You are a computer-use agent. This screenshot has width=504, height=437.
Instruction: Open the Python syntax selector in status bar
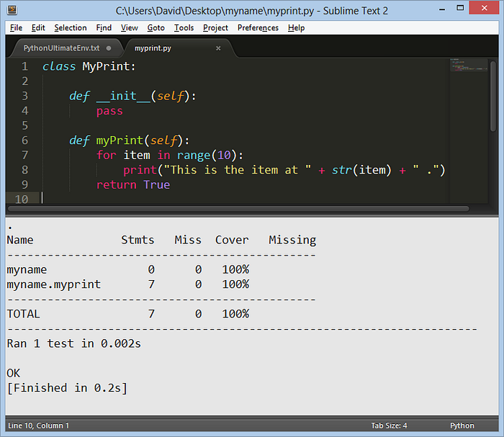(x=462, y=425)
